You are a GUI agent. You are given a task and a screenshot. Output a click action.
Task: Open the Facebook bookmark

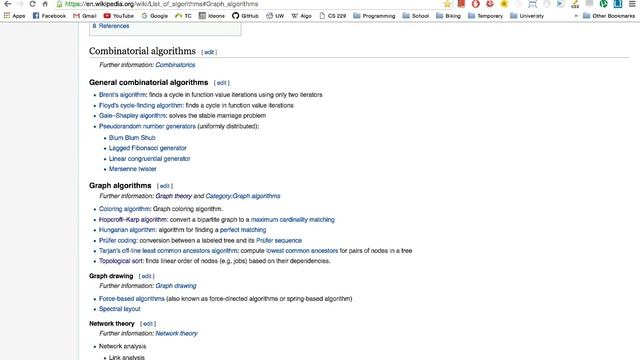coord(49,16)
